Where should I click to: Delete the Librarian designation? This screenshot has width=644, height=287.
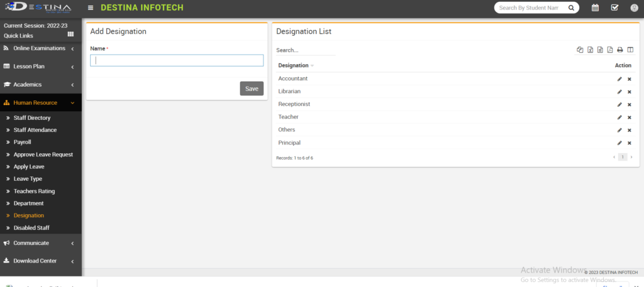[x=629, y=92]
